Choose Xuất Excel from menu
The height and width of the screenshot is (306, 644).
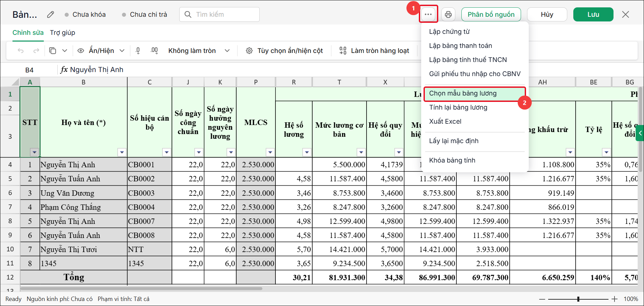475,121
